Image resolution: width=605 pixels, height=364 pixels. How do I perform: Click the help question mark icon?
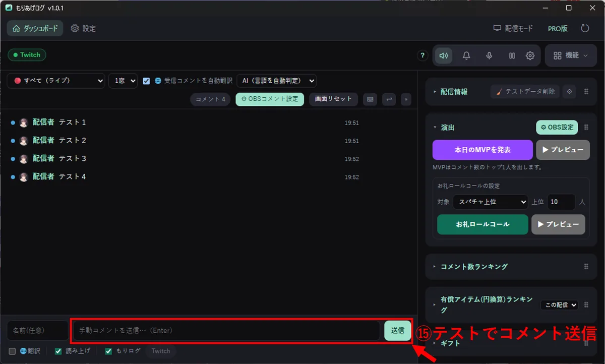click(x=422, y=55)
